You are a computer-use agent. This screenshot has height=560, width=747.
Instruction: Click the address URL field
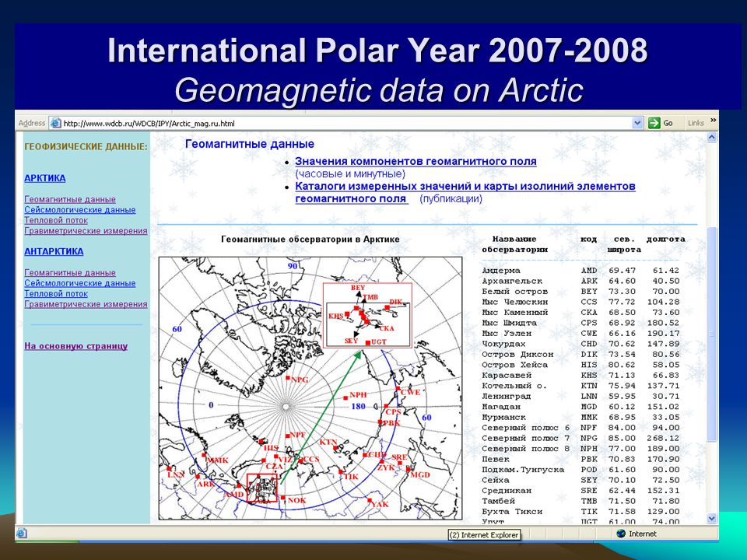[347, 124]
